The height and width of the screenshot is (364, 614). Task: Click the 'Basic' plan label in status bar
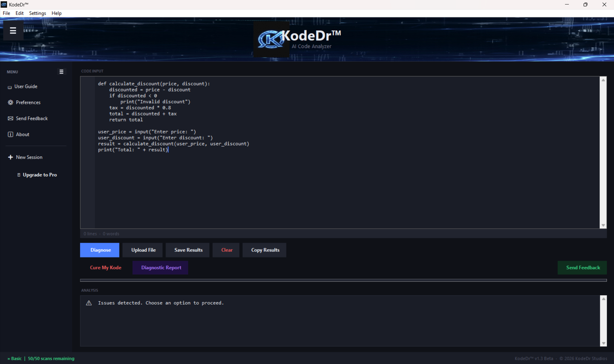tap(16, 358)
